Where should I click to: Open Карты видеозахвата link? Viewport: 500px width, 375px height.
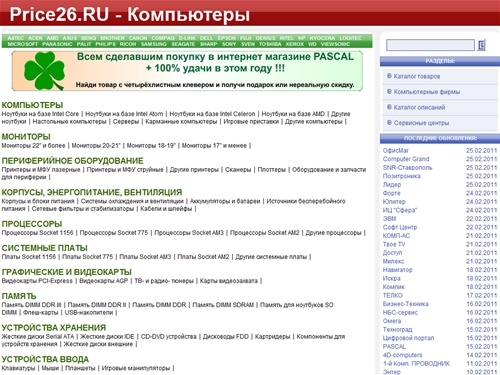coord(229,281)
